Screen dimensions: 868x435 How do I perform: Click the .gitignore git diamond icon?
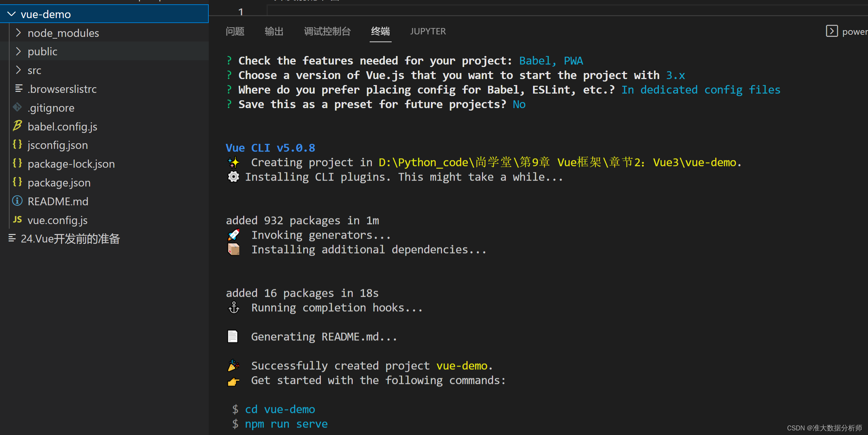click(17, 107)
